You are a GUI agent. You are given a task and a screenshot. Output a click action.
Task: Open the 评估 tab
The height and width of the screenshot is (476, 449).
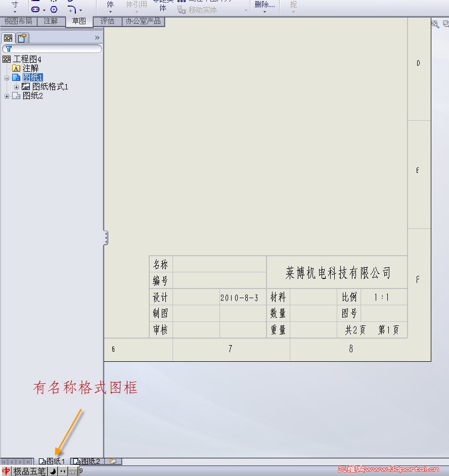[107, 21]
